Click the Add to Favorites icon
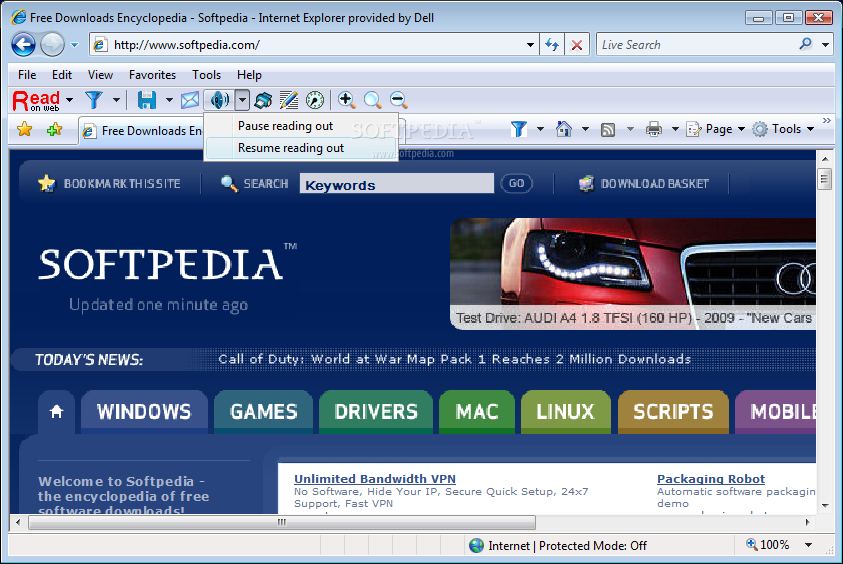This screenshot has width=843, height=564. point(54,130)
